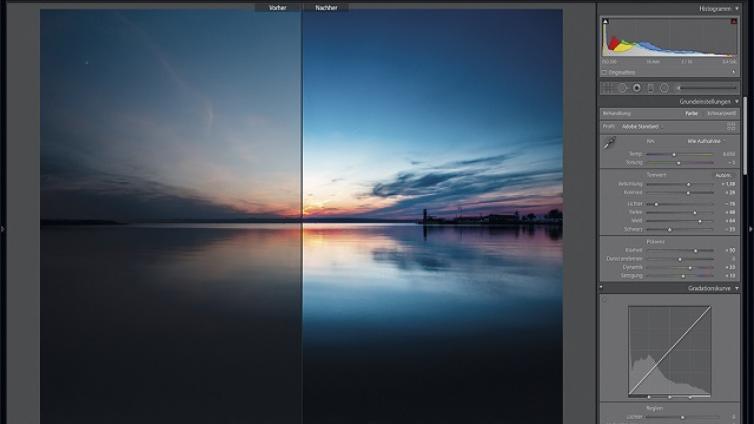Click the Temp value field
Screen dimensions: 754x424
click(x=729, y=154)
